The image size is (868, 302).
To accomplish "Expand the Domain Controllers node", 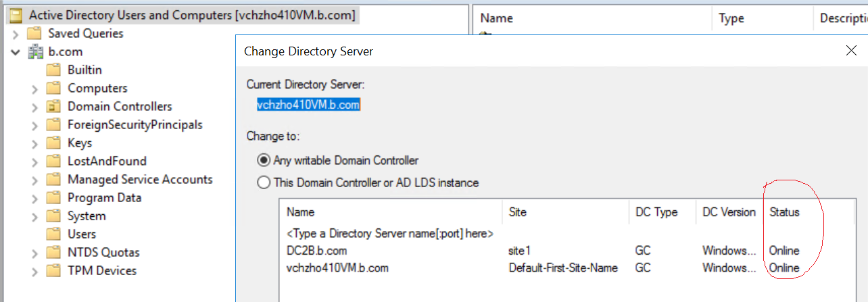I will [35, 107].
